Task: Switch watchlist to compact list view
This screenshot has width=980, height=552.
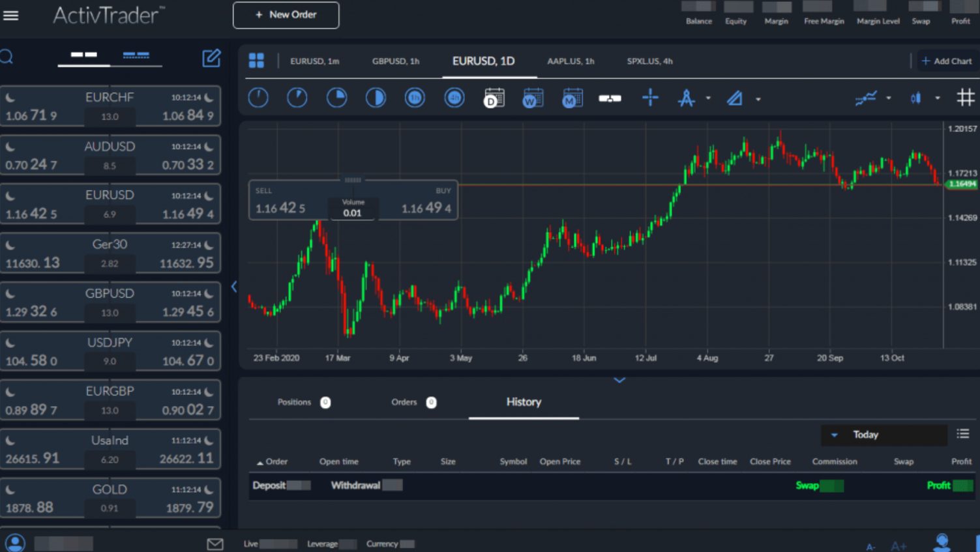Action: (136, 55)
